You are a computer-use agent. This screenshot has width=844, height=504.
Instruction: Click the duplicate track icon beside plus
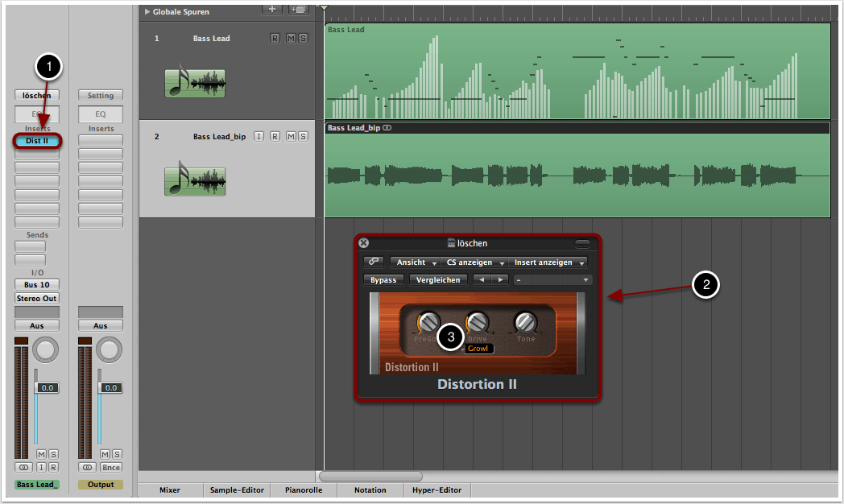pyautogui.click(x=299, y=10)
